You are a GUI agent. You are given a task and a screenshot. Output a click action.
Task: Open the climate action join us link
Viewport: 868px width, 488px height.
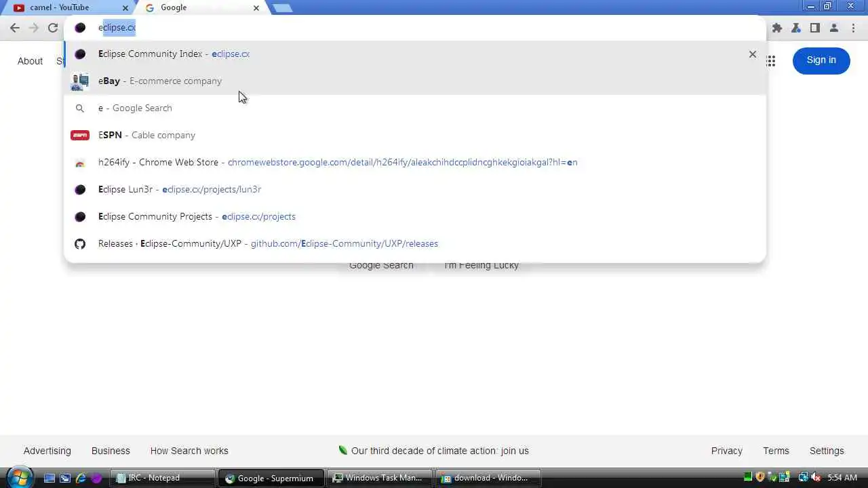click(433, 451)
